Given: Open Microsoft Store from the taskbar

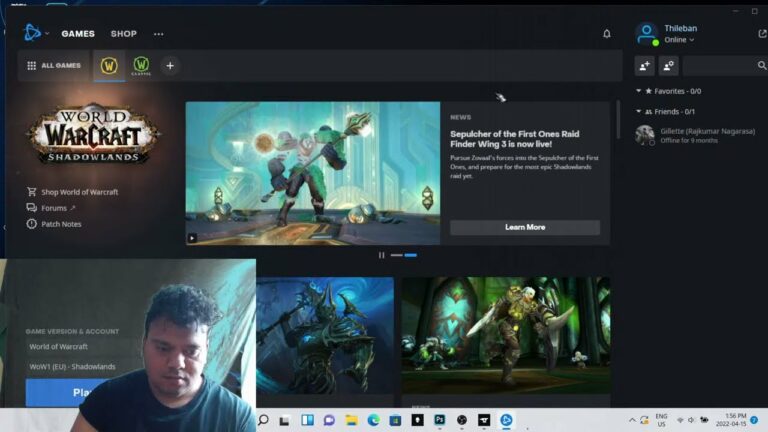Looking at the screenshot, I should pos(395,420).
